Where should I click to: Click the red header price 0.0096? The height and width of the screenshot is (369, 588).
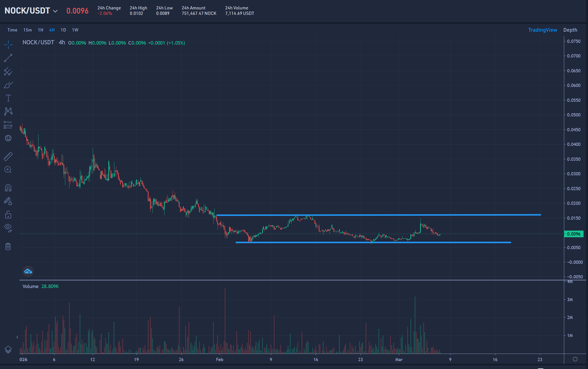point(77,11)
